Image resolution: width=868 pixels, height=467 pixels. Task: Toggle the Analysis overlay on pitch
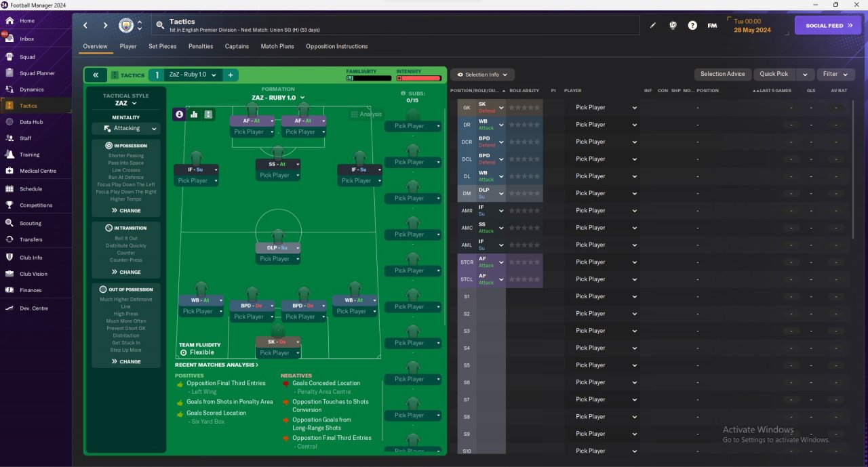click(x=366, y=115)
